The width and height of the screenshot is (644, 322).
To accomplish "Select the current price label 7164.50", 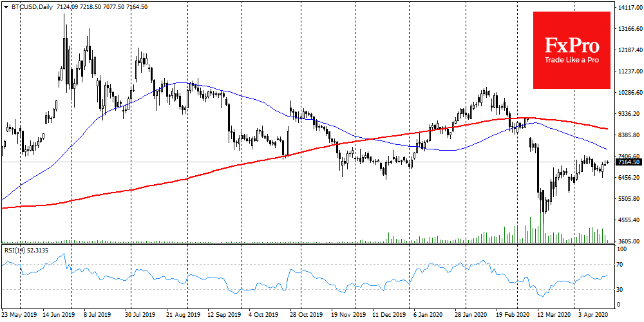I will pos(629,162).
